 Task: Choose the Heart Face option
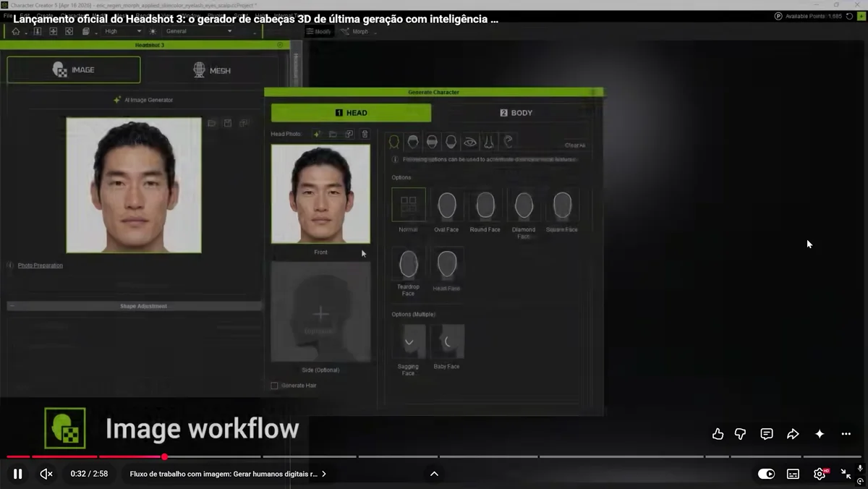[x=447, y=264]
